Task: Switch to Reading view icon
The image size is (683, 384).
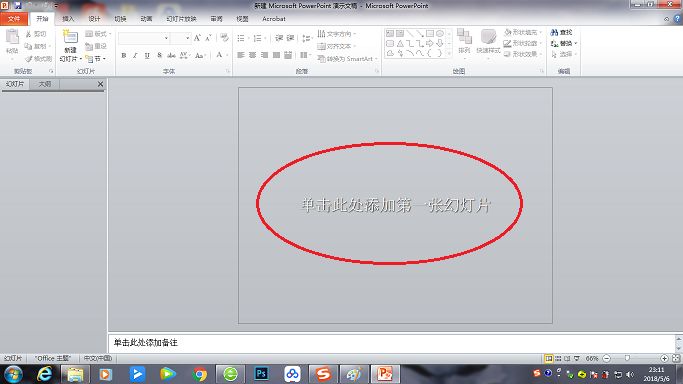Action: pyautogui.click(x=567, y=358)
